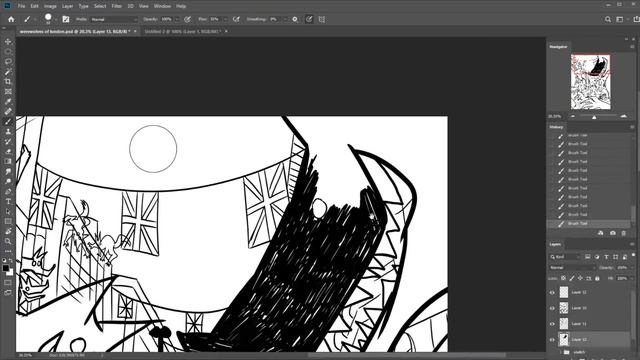This screenshot has width=640, height=360.
Task: Open the Share button at top right
Action: [636, 19]
